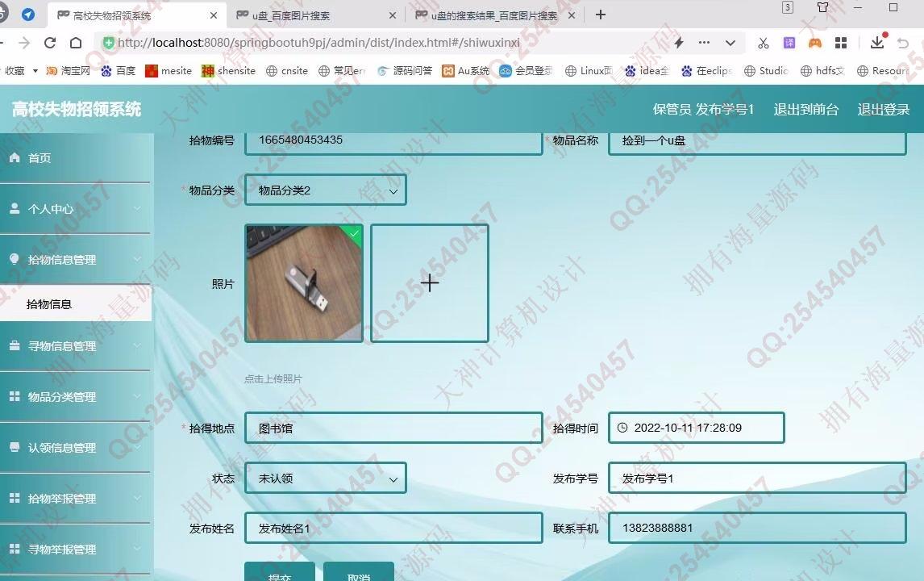924x581 pixels.
Task: Open a new browser tab with plus
Action: point(601,15)
